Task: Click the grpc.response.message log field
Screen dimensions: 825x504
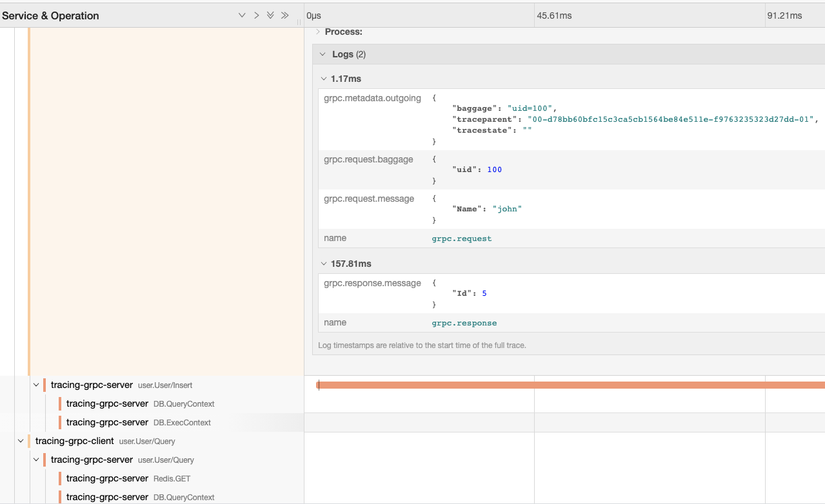Action: point(372,284)
